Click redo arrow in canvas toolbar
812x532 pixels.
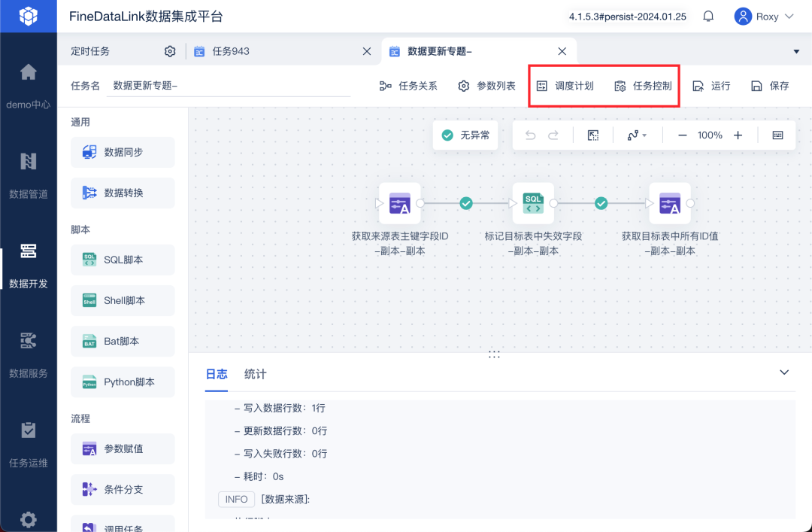553,135
